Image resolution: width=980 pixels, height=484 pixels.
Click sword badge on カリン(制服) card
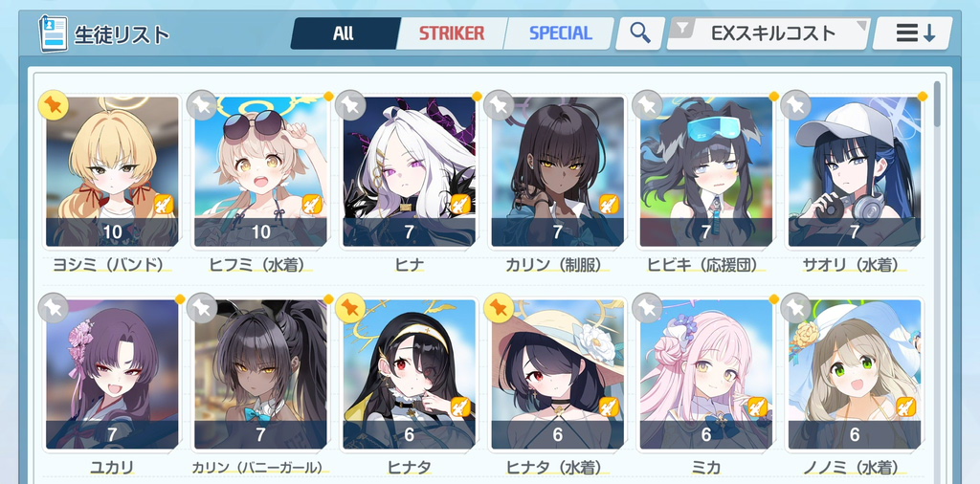click(x=609, y=204)
